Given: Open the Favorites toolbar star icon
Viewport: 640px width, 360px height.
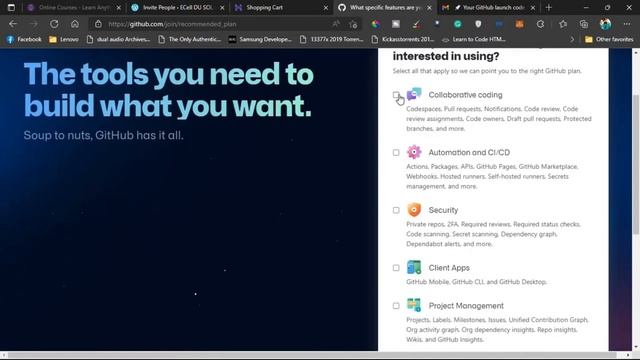Looking at the screenshot, I should coord(563,24).
